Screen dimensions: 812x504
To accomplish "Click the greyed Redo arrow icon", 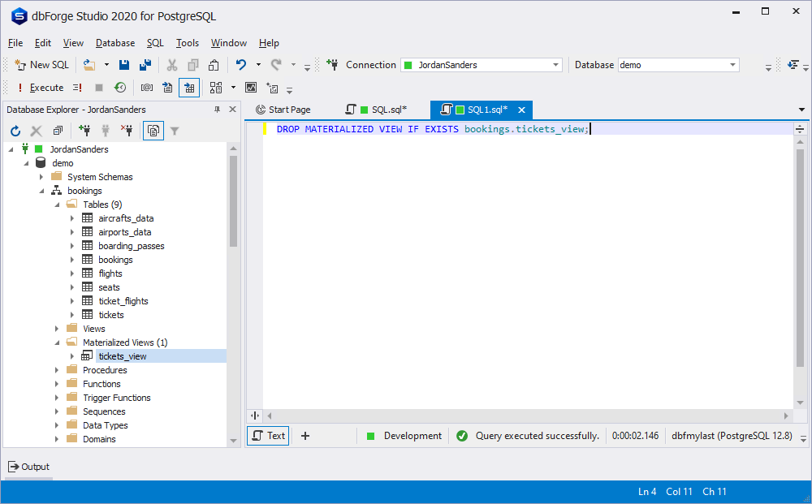I will (x=276, y=65).
